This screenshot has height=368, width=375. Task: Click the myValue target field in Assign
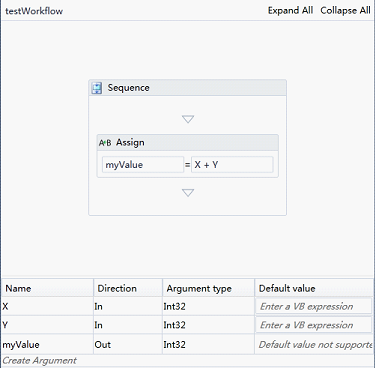click(x=143, y=165)
